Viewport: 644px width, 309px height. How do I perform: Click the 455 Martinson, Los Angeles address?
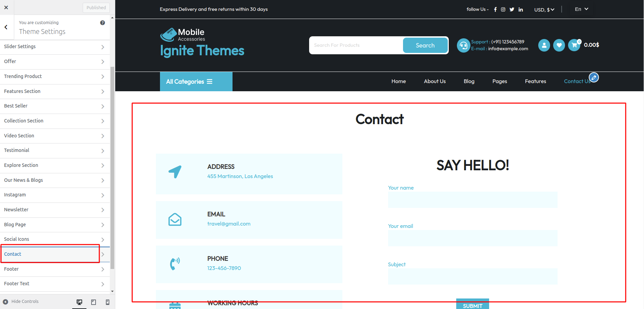coord(240,176)
